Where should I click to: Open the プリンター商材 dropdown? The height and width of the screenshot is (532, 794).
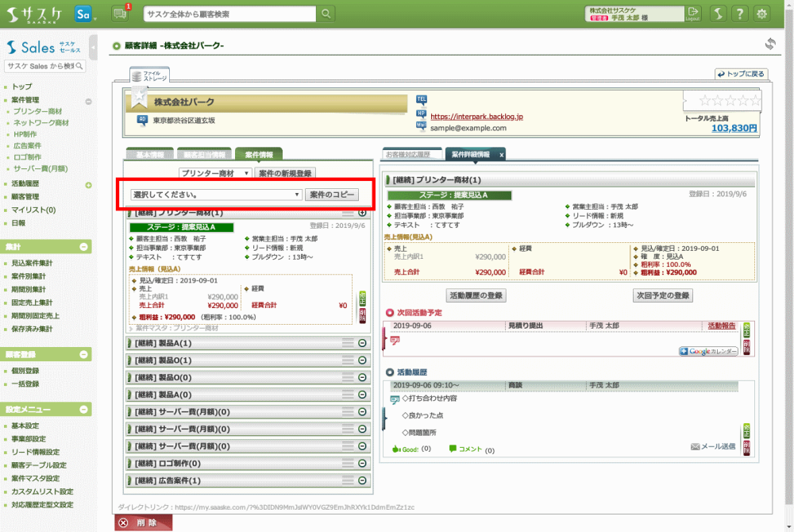[x=215, y=173]
